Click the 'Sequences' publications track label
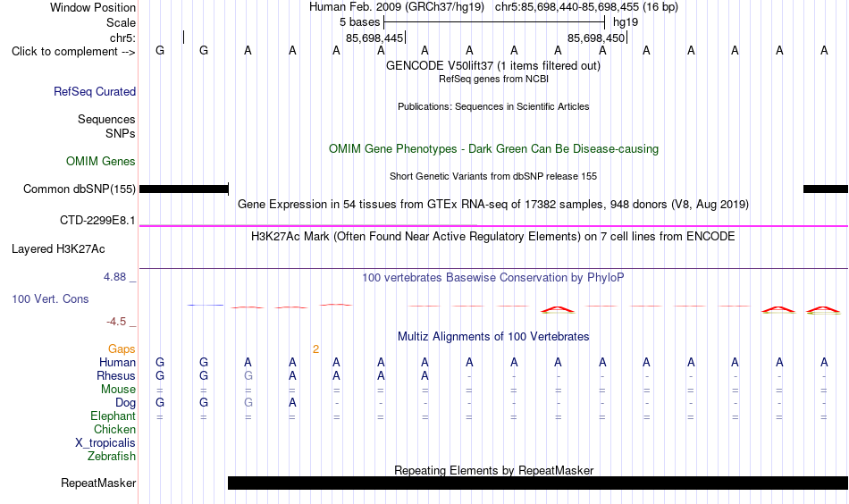Image resolution: width=849 pixels, height=504 pixels. [106, 119]
